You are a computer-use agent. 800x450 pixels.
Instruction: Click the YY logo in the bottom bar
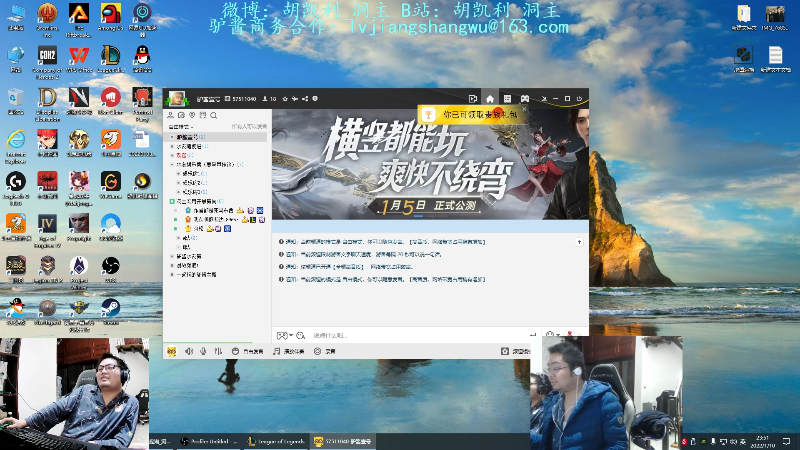[x=171, y=352]
